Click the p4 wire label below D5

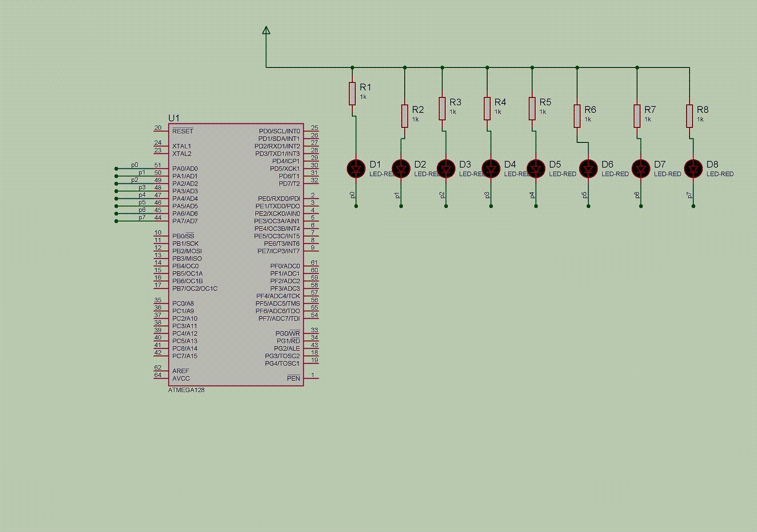point(533,195)
